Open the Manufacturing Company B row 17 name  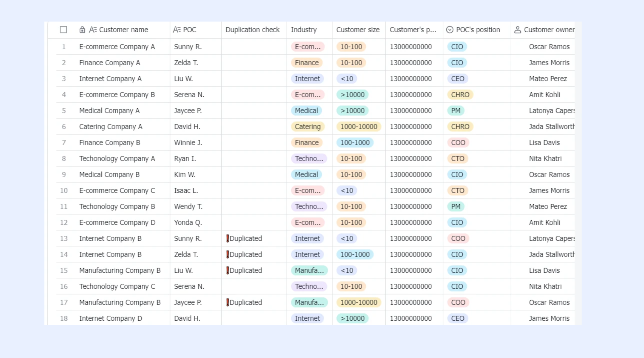tap(120, 302)
